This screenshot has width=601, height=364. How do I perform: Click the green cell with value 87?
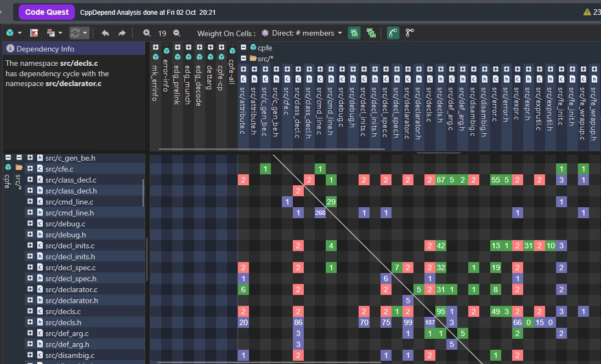coord(441,180)
